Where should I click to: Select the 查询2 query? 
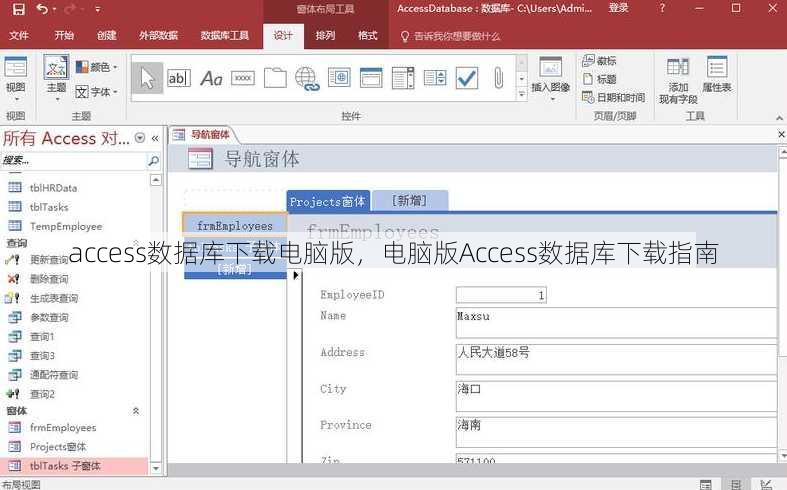pos(42,394)
